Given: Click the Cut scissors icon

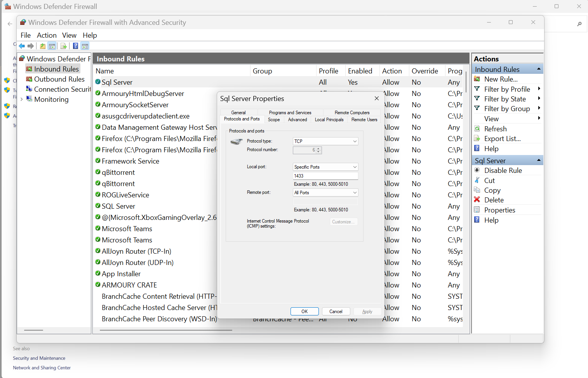Looking at the screenshot, I should (x=477, y=180).
